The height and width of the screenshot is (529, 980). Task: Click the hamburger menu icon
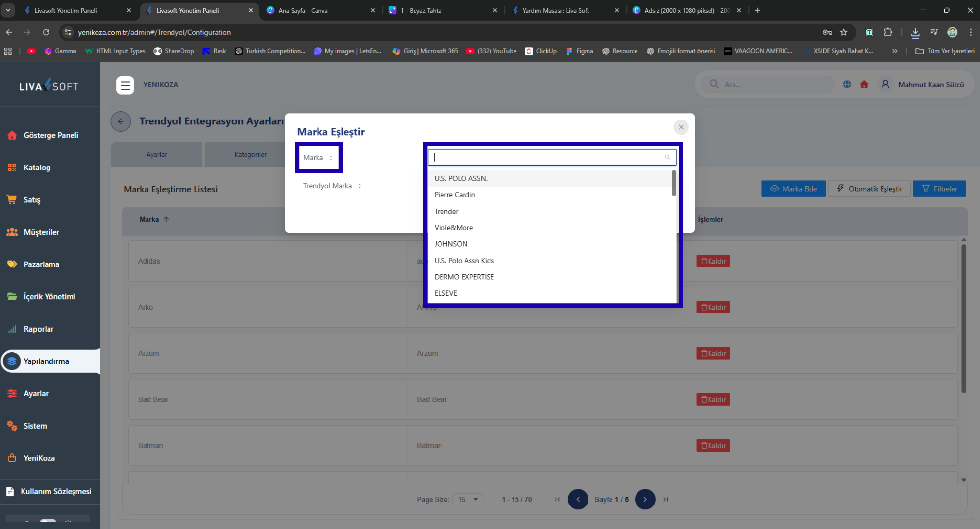125,85
